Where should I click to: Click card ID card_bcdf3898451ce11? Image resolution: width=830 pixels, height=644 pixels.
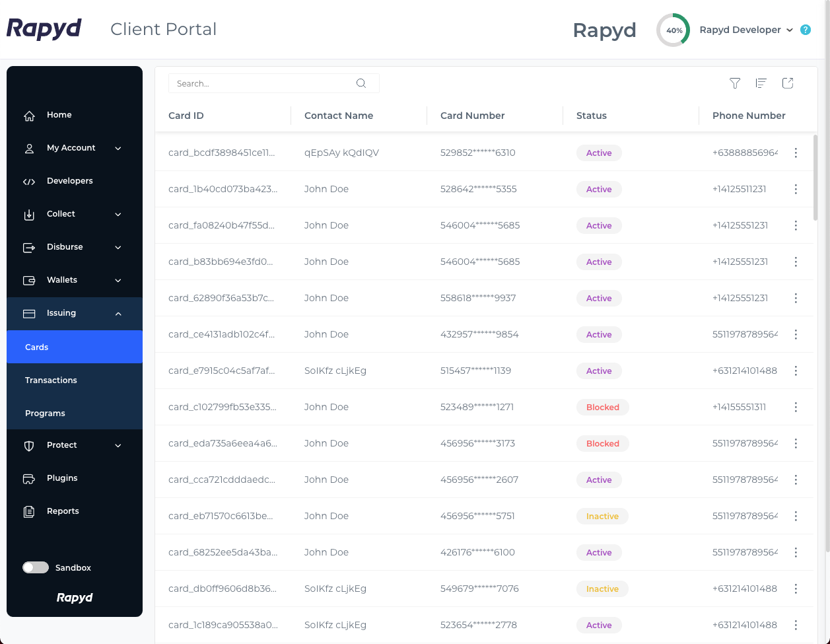pyautogui.click(x=221, y=153)
